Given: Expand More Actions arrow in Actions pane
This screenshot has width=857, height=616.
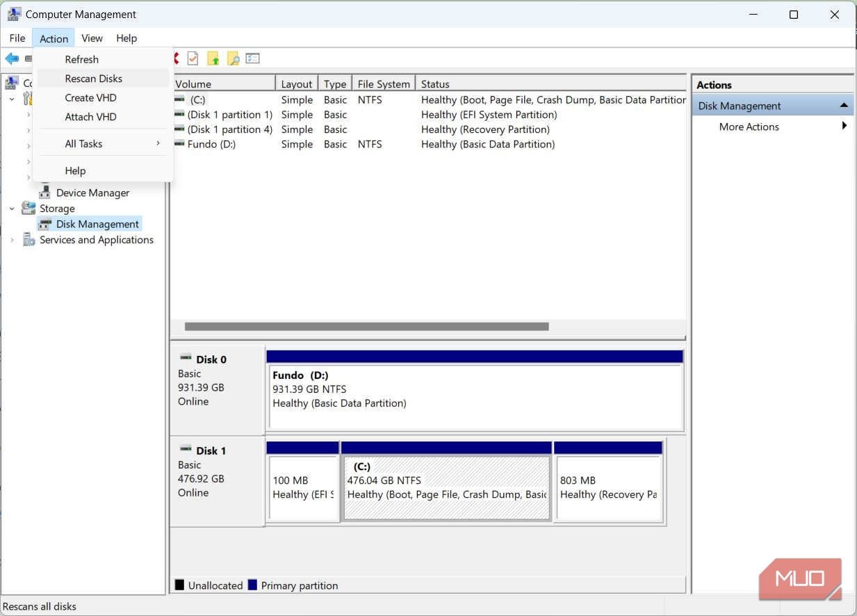Looking at the screenshot, I should pos(844,126).
